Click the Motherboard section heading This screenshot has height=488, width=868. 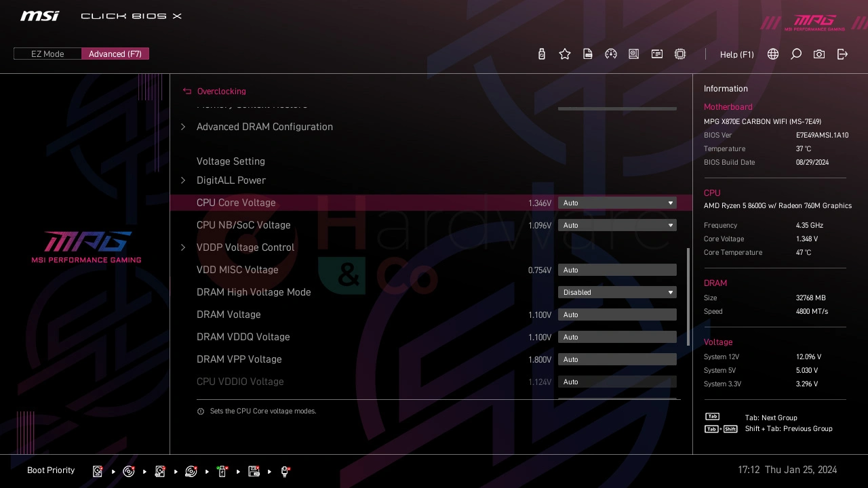[728, 107]
